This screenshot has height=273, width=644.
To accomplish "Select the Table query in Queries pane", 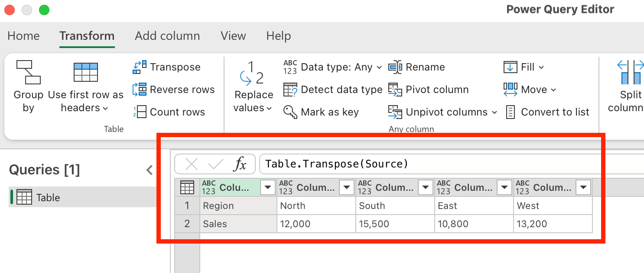I will tap(82, 197).
